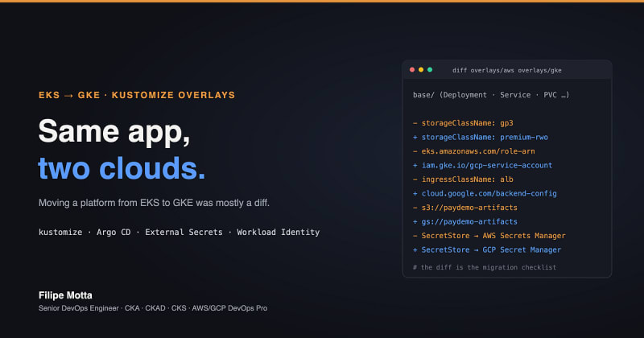Click the 'ingressClassName: alb' line
This screenshot has width=644, height=338.
463,179
